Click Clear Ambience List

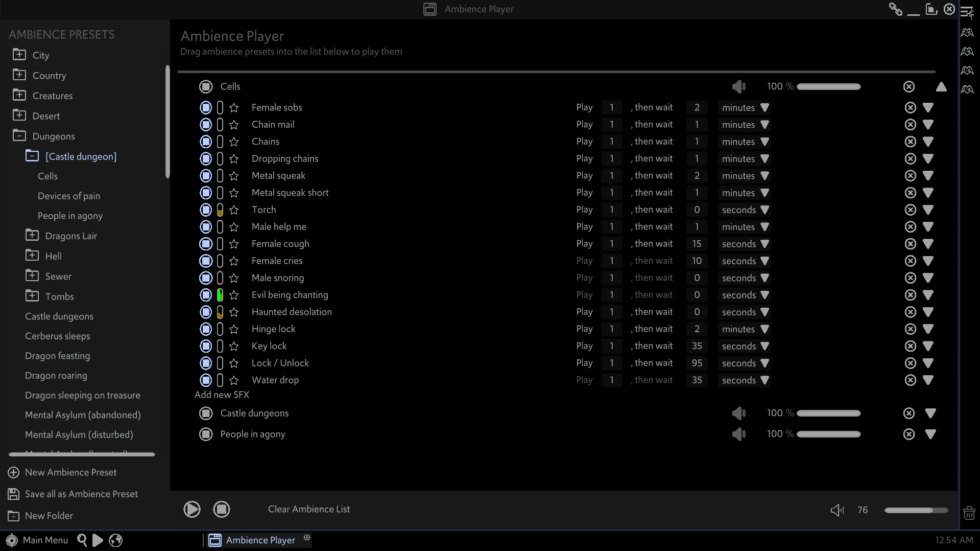(308, 509)
